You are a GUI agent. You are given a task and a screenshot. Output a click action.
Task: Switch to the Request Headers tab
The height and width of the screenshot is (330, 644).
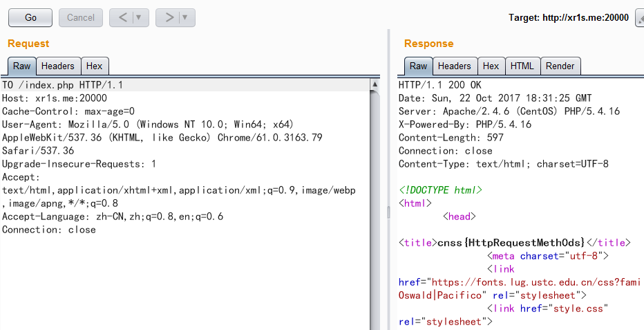[57, 66]
